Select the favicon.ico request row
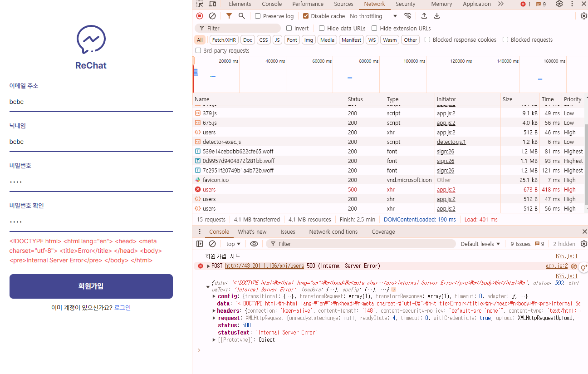This screenshot has height=374, width=588. coord(389,180)
